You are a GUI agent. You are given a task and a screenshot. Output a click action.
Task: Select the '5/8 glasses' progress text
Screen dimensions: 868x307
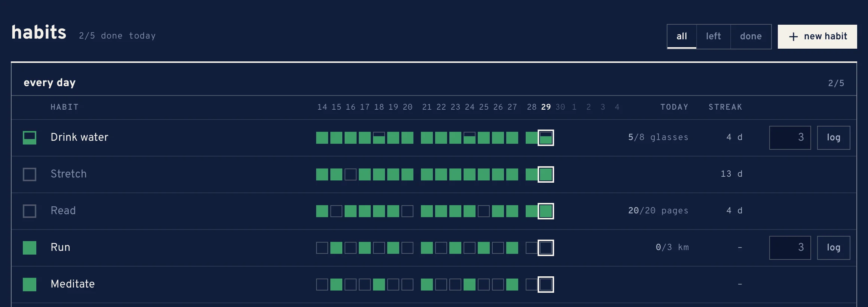point(658,137)
